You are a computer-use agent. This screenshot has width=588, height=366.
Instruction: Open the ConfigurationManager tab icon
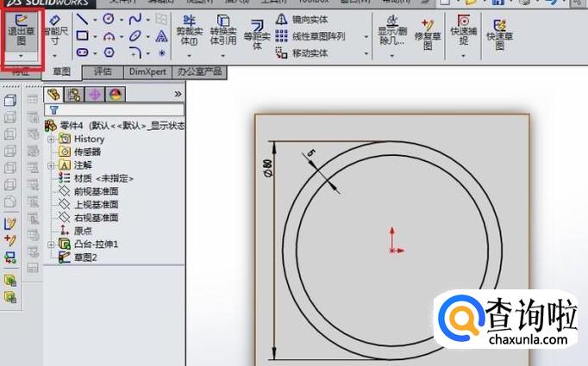tap(94, 95)
